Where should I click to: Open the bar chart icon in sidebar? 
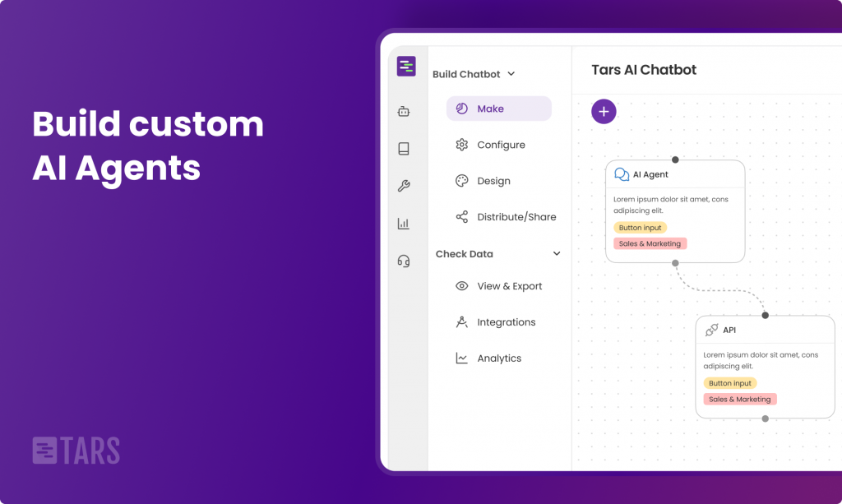[404, 224]
